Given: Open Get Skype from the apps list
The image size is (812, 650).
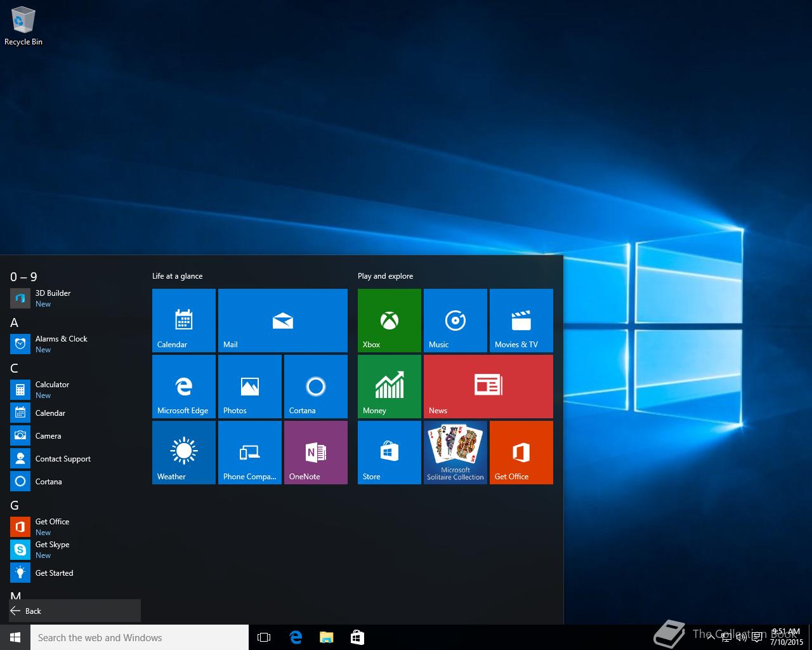Looking at the screenshot, I should (75, 550).
